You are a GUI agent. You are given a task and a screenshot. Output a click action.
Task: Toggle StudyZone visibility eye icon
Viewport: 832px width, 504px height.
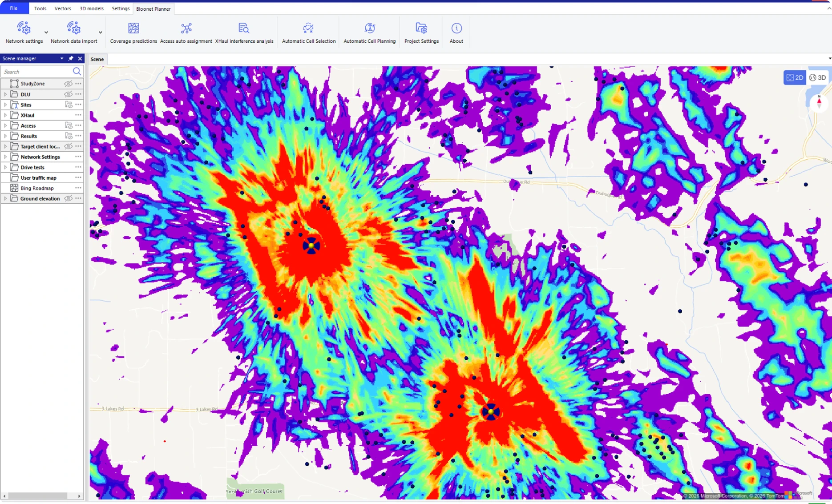tap(68, 84)
